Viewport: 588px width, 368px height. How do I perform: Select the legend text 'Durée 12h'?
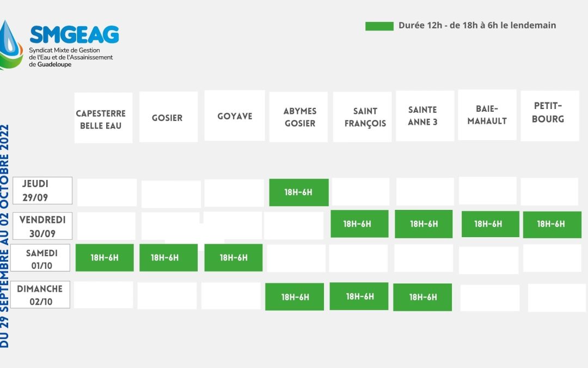coord(419,26)
